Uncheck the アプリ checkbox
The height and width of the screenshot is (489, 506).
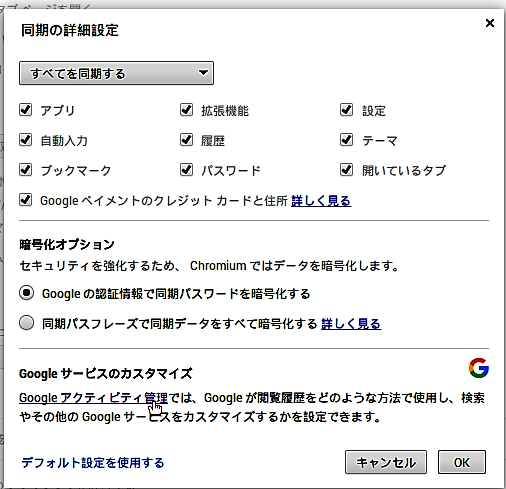(26, 110)
